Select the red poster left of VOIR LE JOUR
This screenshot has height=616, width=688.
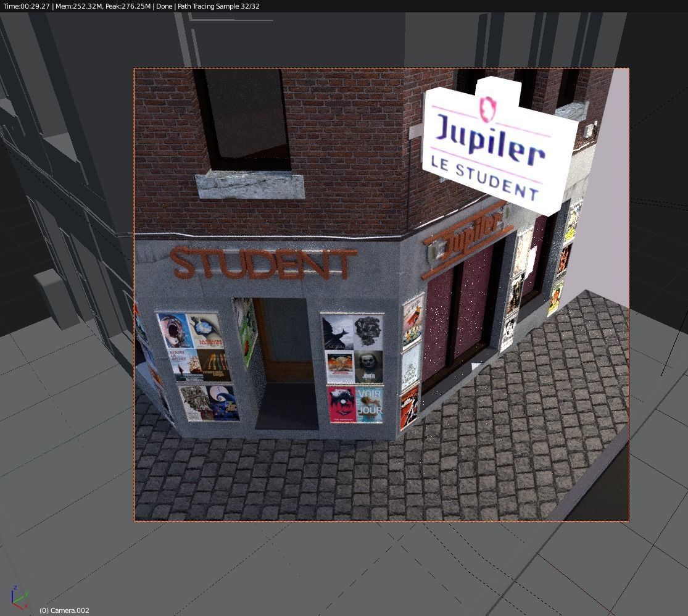(x=342, y=405)
